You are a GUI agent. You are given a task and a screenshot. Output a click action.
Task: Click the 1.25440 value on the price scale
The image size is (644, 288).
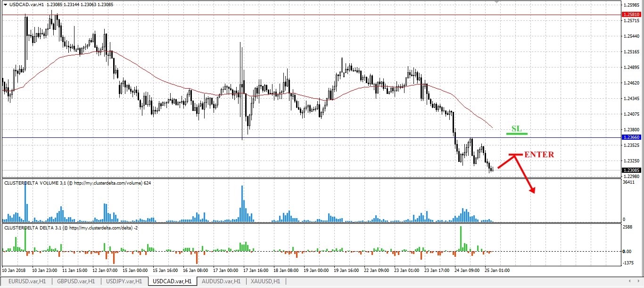coord(631,36)
